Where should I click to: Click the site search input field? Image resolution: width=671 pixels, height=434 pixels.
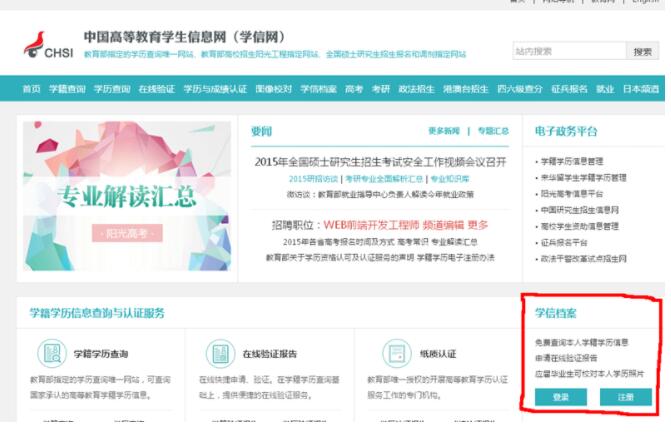(569, 51)
